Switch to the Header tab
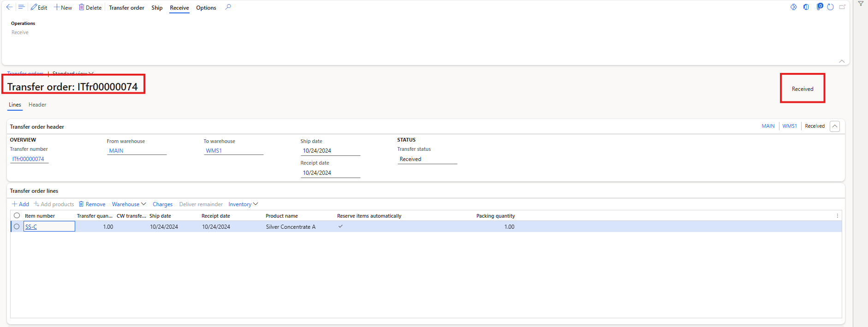868x327 pixels. [x=37, y=105]
